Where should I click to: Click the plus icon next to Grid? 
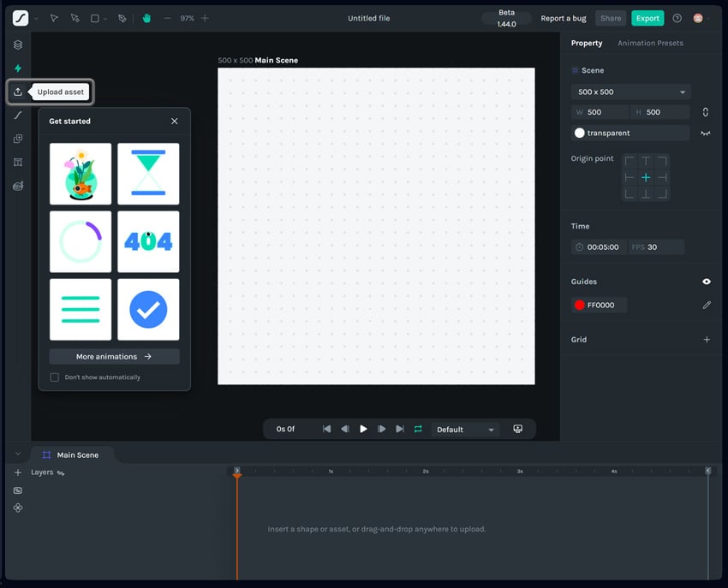click(707, 340)
